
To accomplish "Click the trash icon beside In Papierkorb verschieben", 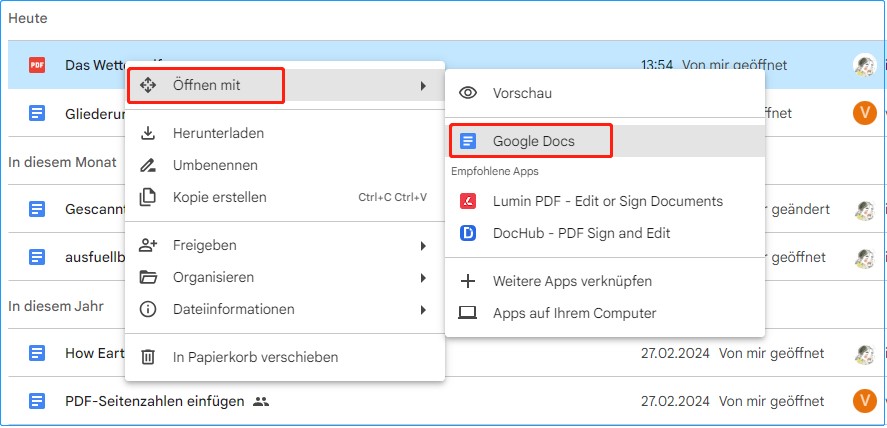I will click(148, 357).
